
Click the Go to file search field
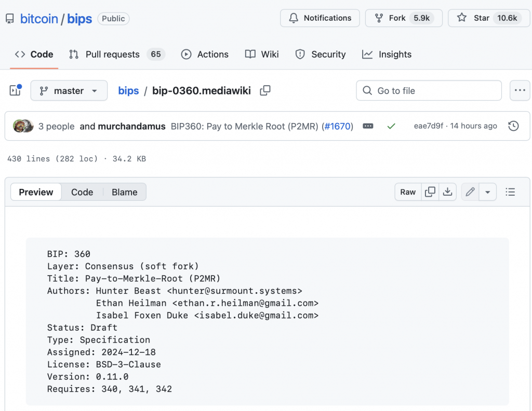429,91
